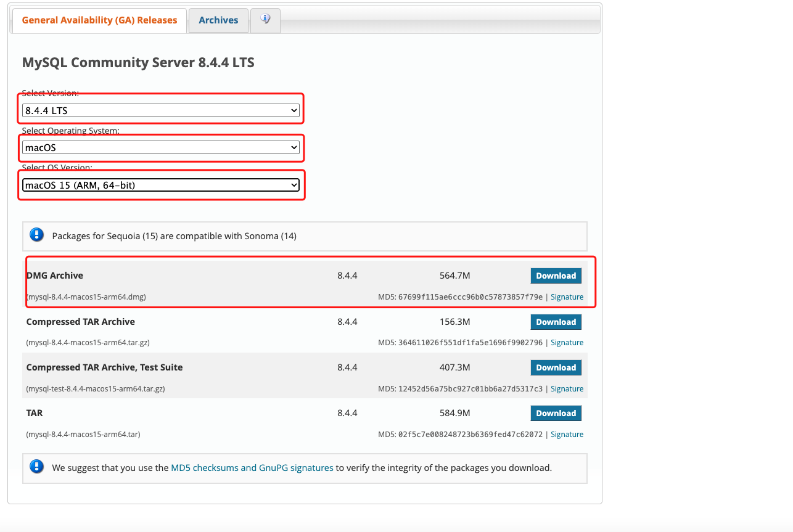Click the 407.3M file size
This screenshot has height=532, width=793.
[455, 367]
